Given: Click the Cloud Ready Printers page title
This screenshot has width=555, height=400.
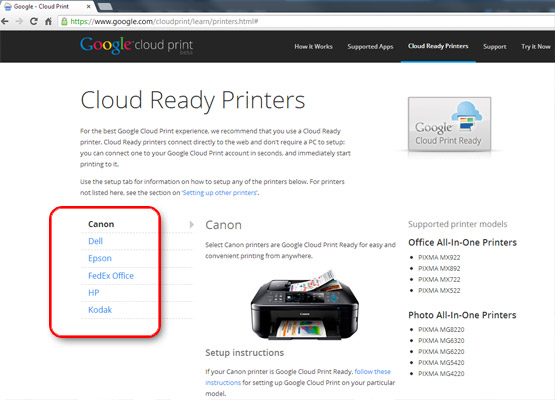Looking at the screenshot, I should tap(193, 100).
